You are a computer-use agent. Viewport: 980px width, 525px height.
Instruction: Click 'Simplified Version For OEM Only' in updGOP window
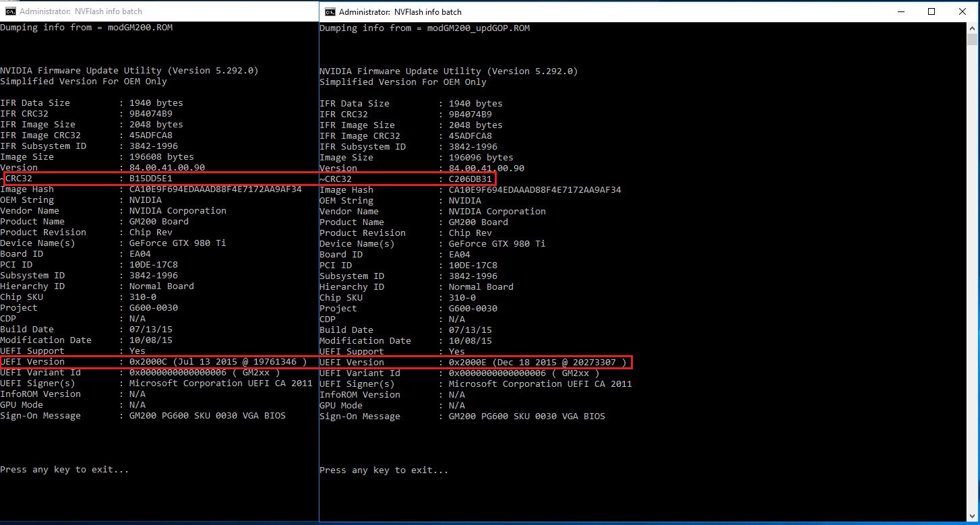pos(403,82)
